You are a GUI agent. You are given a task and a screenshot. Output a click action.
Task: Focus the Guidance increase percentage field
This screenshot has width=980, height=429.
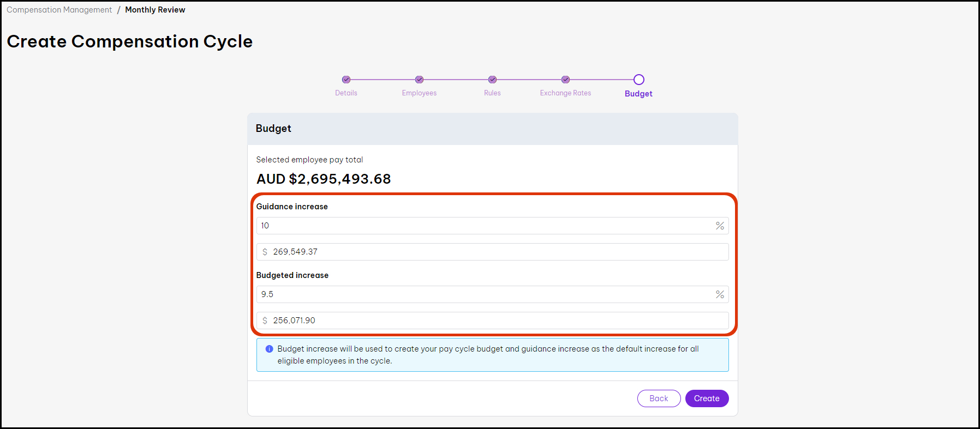(486, 226)
